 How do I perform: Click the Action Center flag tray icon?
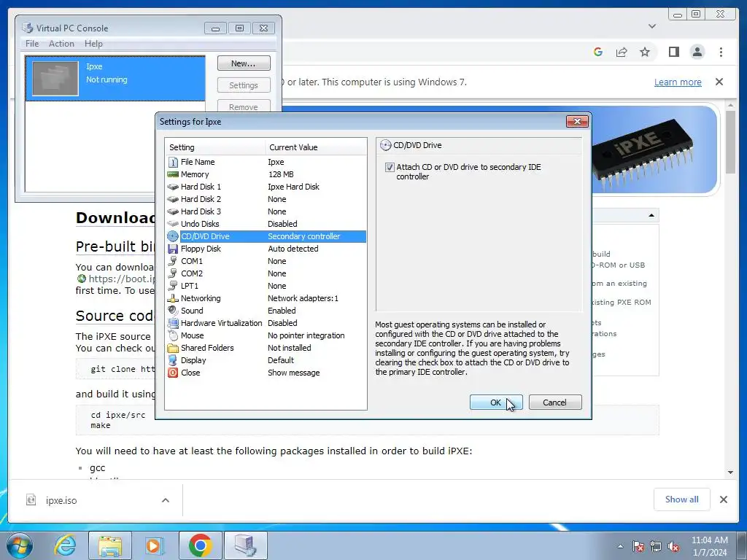[x=638, y=547]
